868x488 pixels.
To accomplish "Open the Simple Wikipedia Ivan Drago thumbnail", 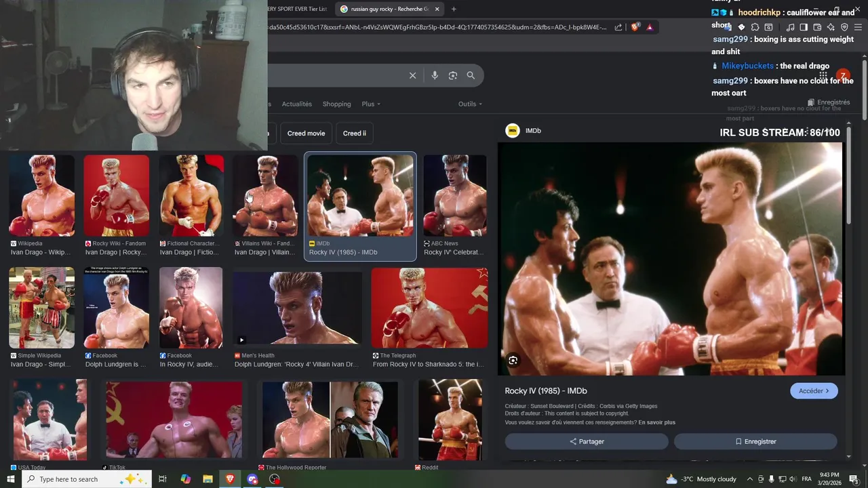I will (x=42, y=308).
